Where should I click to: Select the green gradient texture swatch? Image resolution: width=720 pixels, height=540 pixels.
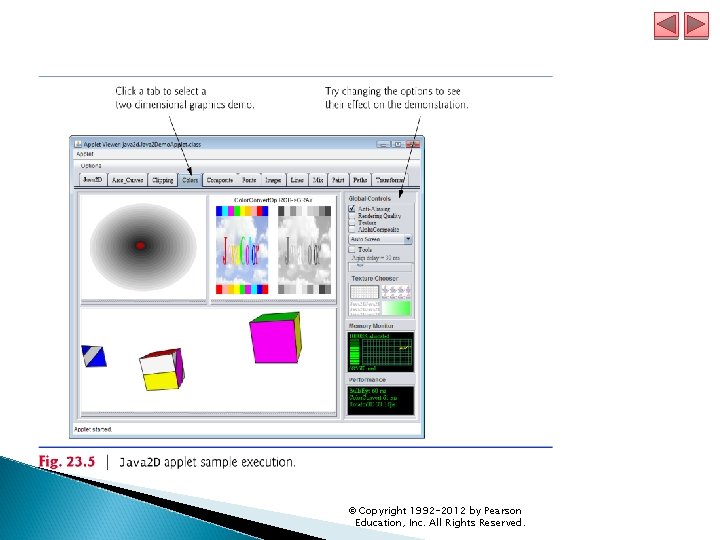(397, 308)
